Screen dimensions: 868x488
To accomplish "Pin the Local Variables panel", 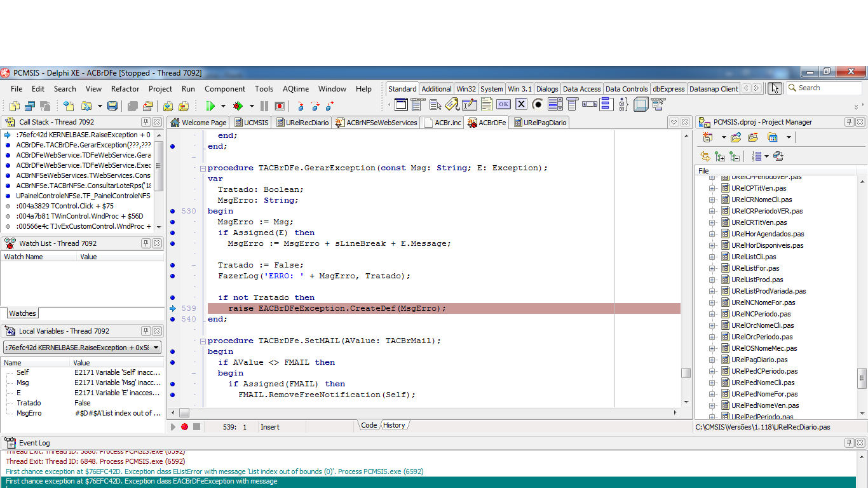I will [146, 331].
